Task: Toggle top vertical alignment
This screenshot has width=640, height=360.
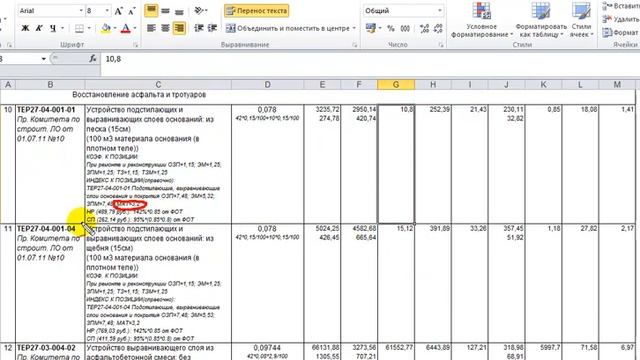Action: coord(151,11)
